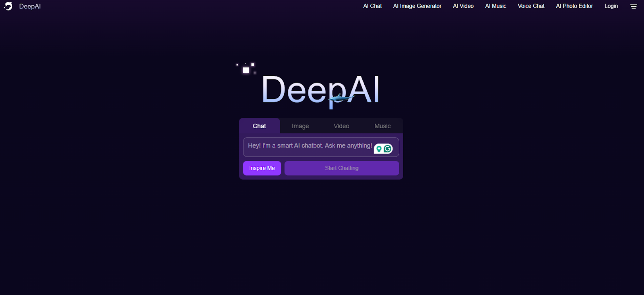Click the Grammarly G icon in chat box
644x295 pixels.
coord(388,149)
